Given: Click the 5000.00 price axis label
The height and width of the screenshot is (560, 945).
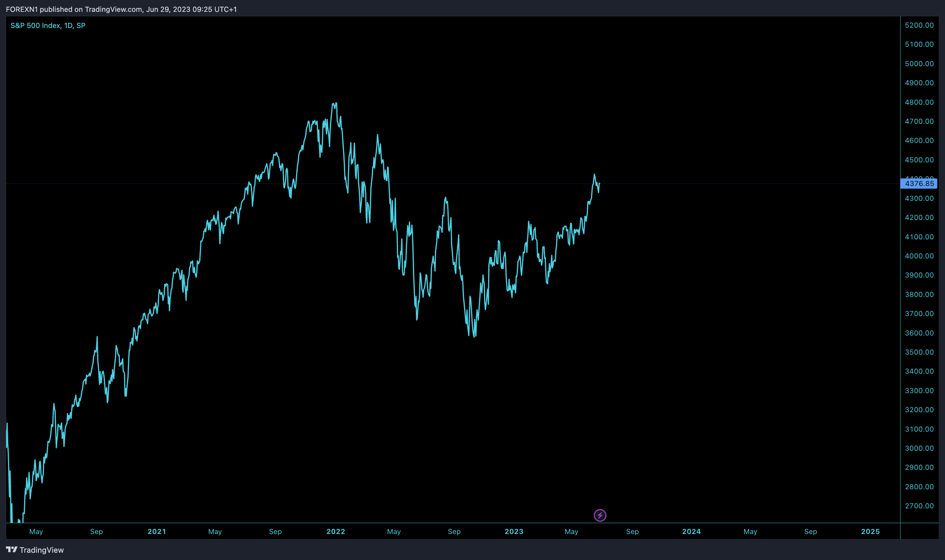Looking at the screenshot, I should click(919, 64).
